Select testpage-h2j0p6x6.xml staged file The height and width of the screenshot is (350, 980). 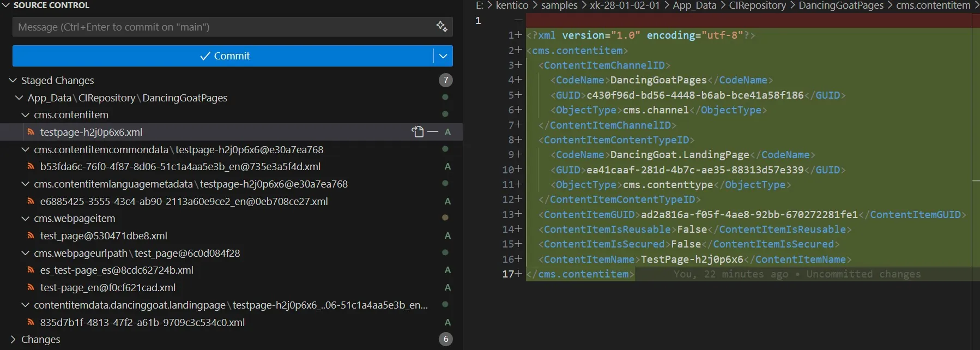tap(91, 132)
